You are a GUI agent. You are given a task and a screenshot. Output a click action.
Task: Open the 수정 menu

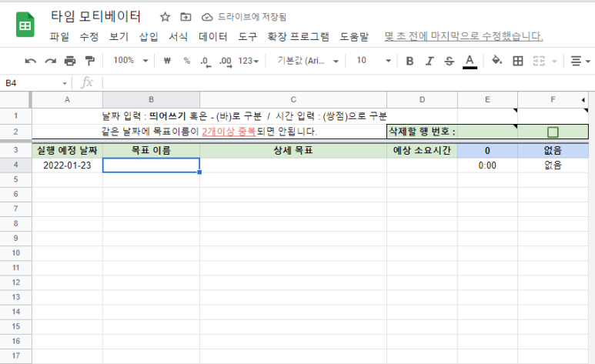[89, 36]
